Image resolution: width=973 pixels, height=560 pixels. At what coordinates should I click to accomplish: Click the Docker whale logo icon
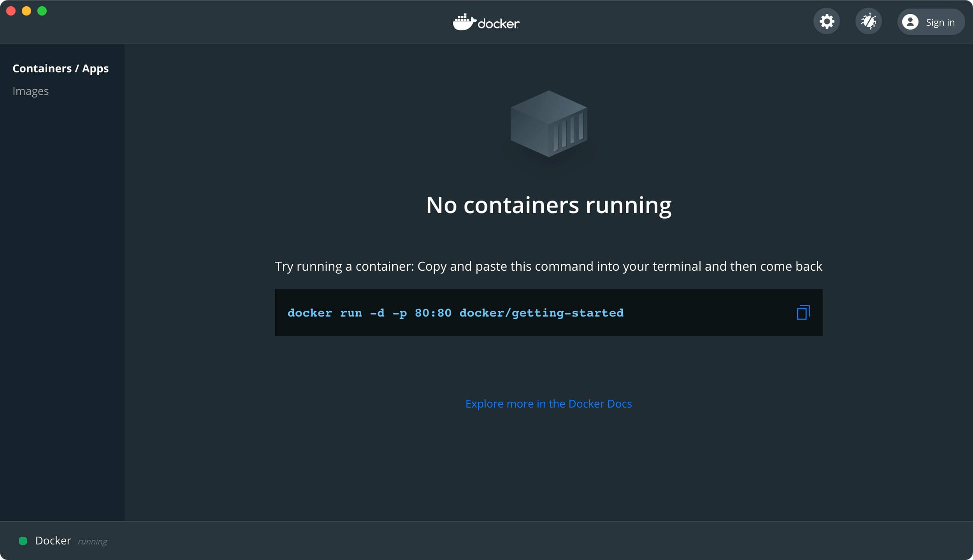tap(463, 22)
